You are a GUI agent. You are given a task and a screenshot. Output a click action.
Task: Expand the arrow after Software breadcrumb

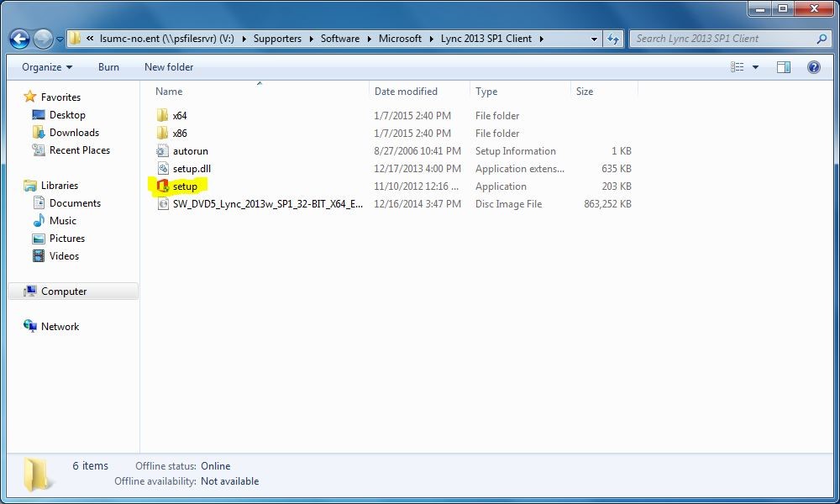(x=369, y=39)
